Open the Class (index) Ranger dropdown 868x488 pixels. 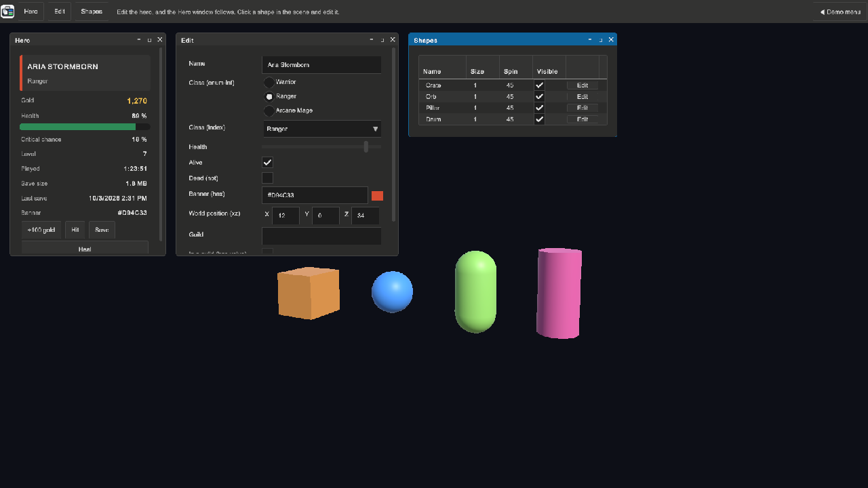(x=321, y=129)
